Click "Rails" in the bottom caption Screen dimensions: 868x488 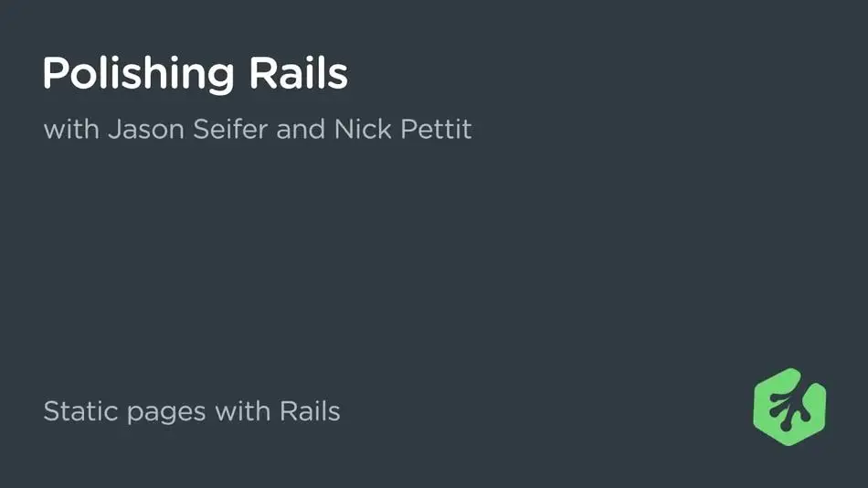[x=310, y=411]
